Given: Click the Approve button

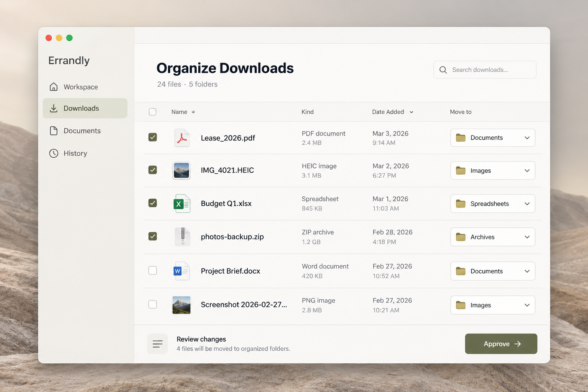Looking at the screenshot, I should 501,344.
